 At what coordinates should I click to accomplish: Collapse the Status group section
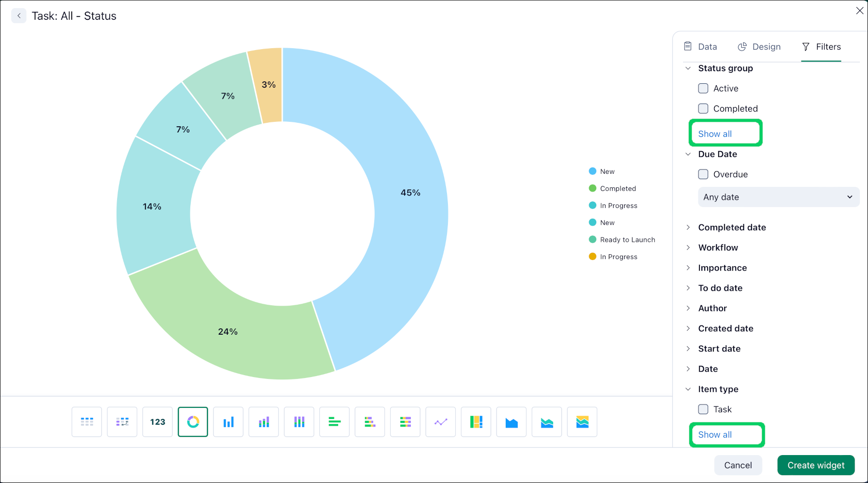[688, 68]
